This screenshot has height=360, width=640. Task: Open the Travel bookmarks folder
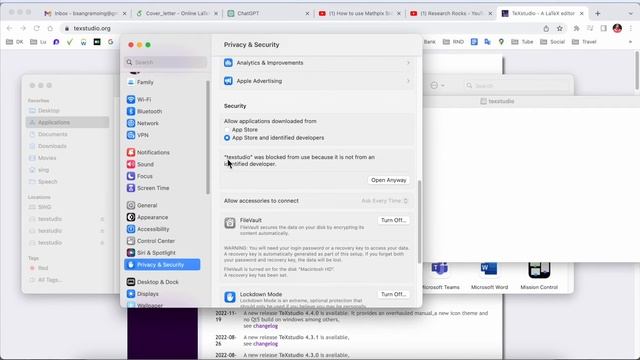click(584, 42)
